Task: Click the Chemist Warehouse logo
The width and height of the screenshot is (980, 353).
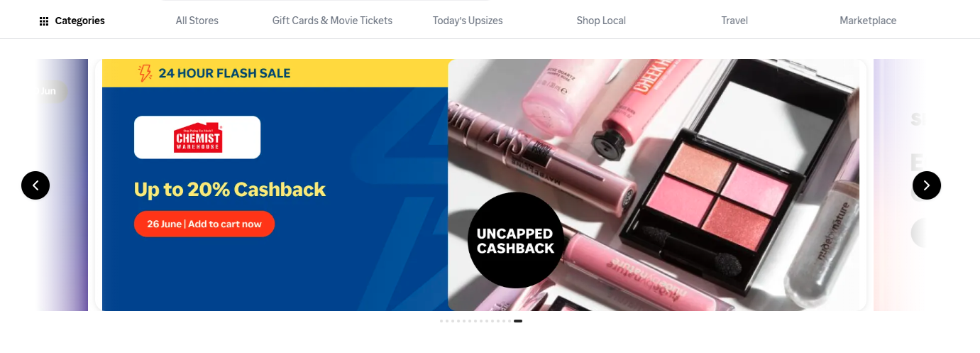Action: pyautogui.click(x=197, y=137)
